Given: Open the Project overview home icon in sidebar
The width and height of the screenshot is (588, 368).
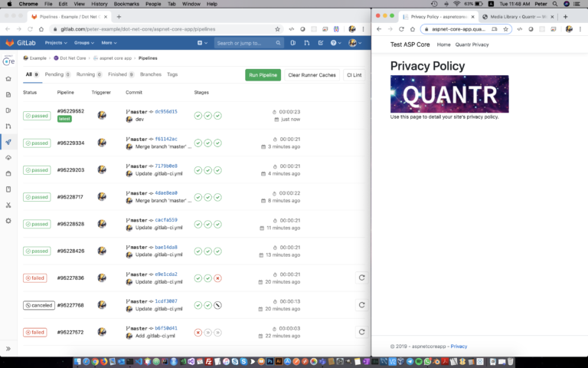Looking at the screenshot, I should tap(8, 79).
